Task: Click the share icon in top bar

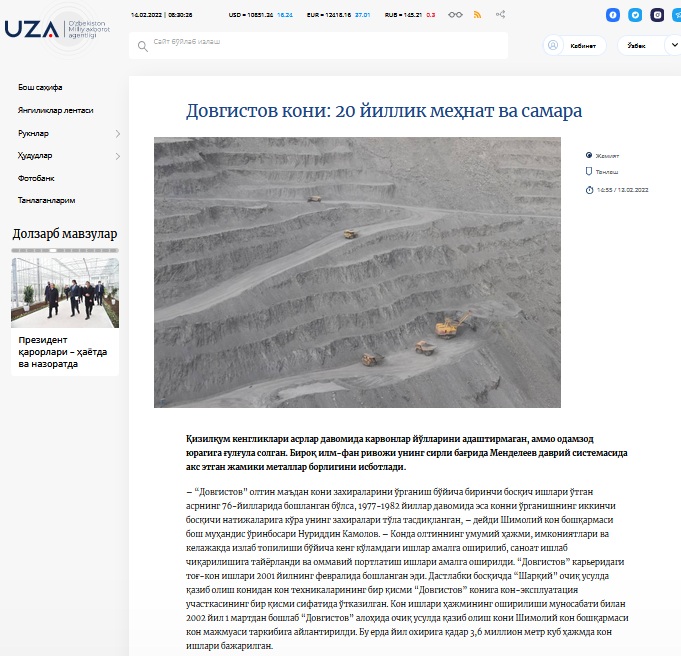Action: click(500, 15)
